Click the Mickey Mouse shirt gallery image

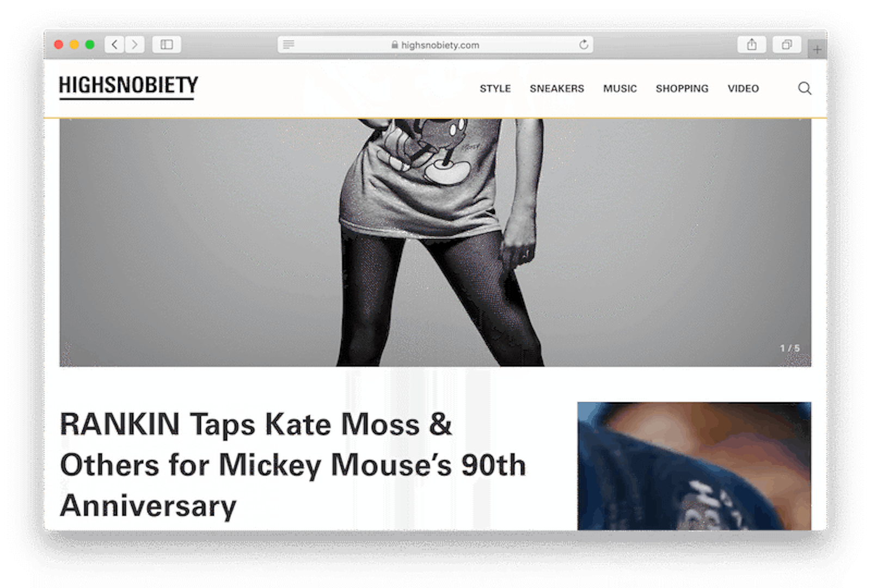point(435,242)
